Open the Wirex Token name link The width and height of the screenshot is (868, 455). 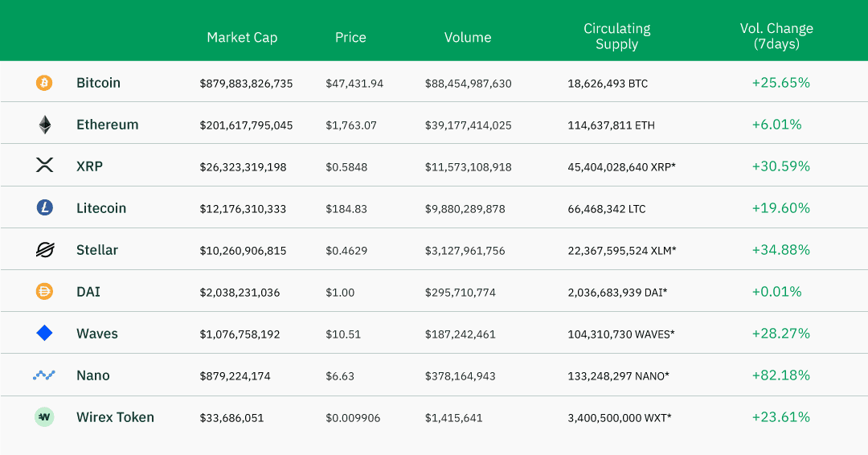click(115, 417)
